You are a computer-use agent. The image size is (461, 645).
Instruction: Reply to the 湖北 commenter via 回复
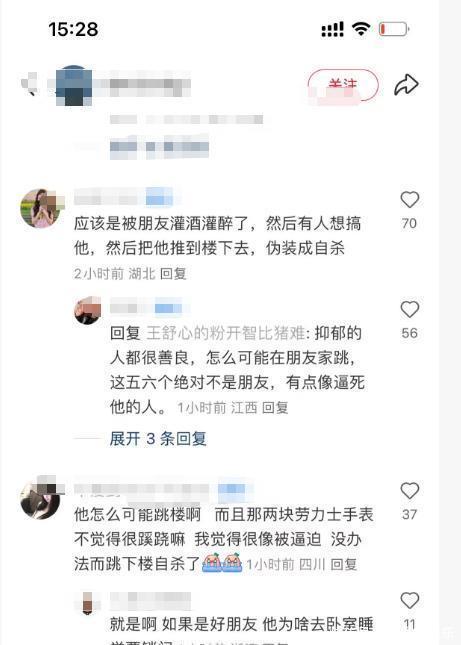pyautogui.click(x=173, y=274)
